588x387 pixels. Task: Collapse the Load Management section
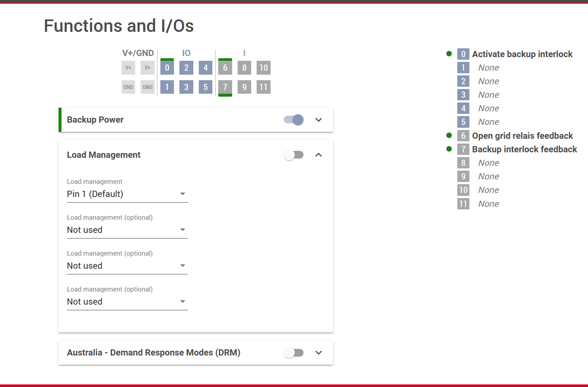pos(319,155)
